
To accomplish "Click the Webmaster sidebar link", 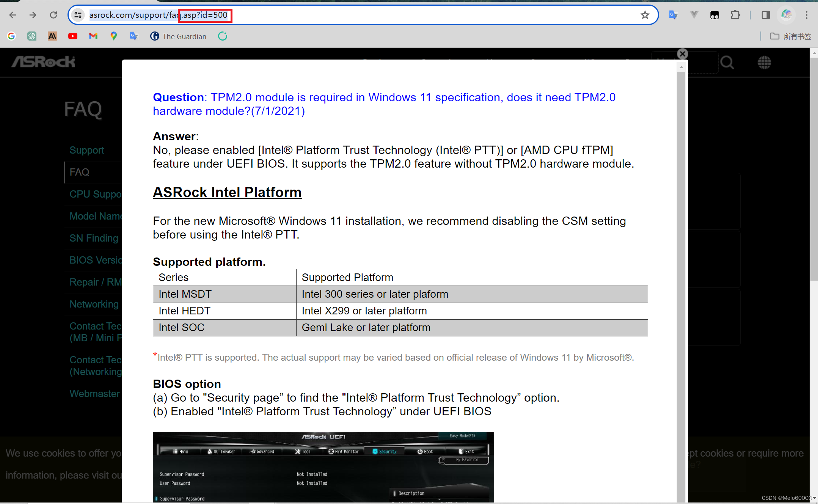I will pos(94,394).
